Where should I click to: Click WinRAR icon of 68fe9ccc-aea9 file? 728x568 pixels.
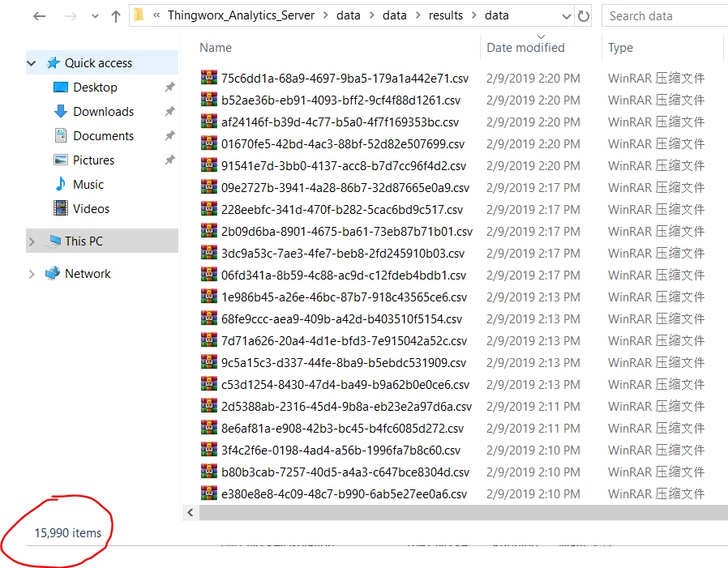pyautogui.click(x=209, y=318)
